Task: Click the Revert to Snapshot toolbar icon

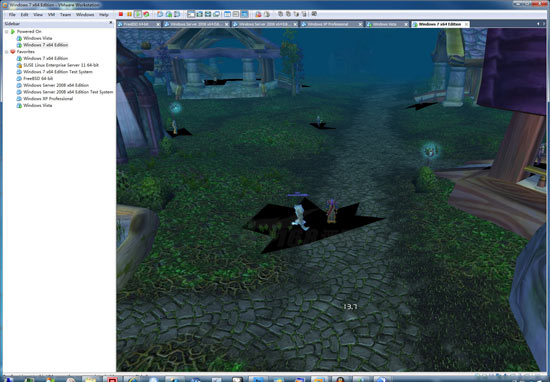Action: tap(168, 14)
